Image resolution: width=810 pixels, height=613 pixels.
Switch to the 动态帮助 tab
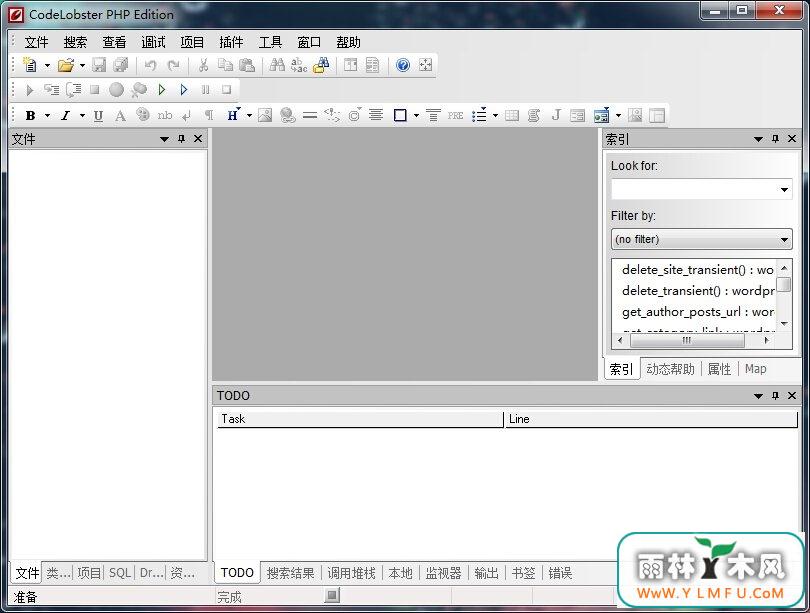[x=670, y=369]
